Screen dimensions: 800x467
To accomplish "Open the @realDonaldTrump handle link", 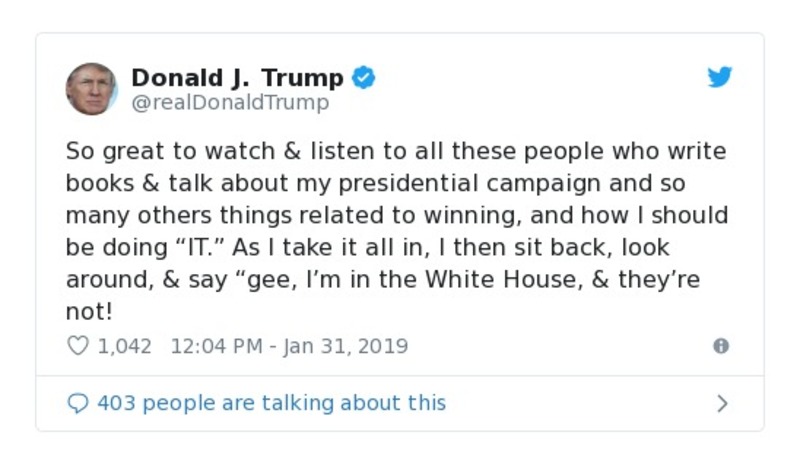I will [x=230, y=102].
